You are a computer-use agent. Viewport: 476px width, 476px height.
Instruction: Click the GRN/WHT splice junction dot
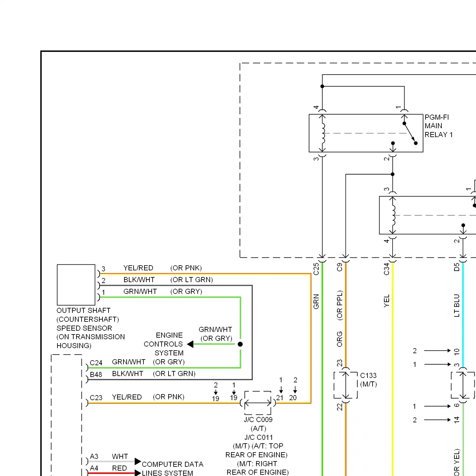click(240, 344)
